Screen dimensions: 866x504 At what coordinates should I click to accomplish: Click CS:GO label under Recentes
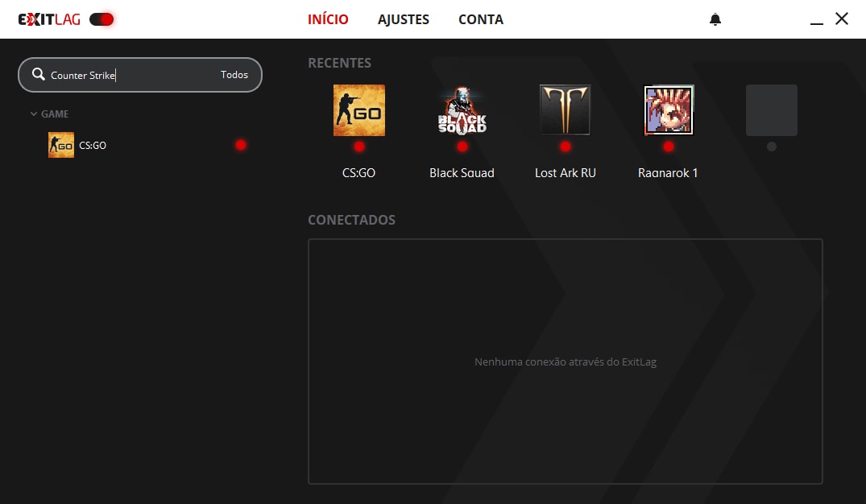click(x=358, y=173)
